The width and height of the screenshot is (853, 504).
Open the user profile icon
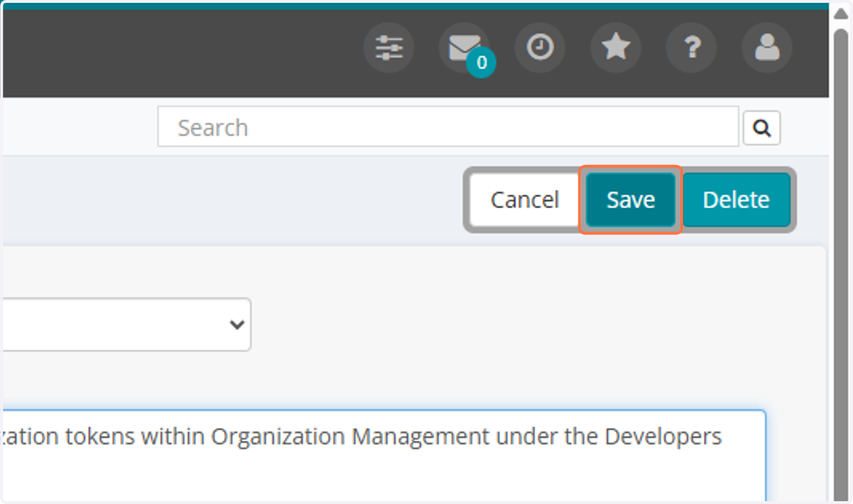[767, 48]
